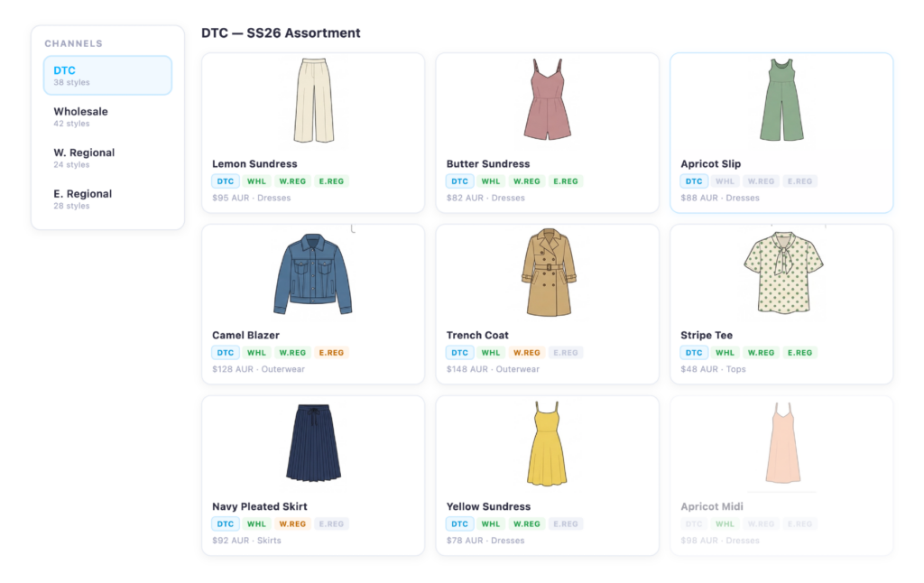
Task: Toggle W.REG on Navy Pleated Skirt
Action: pos(291,523)
